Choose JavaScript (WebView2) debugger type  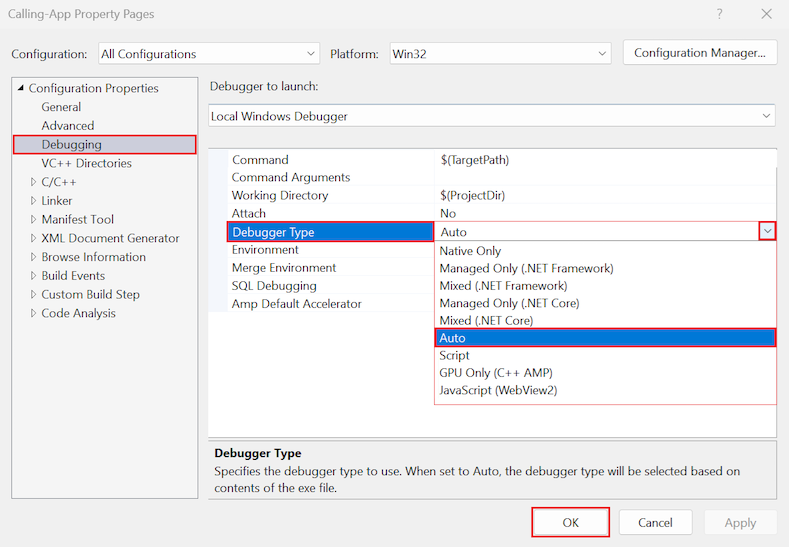pyautogui.click(x=498, y=390)
